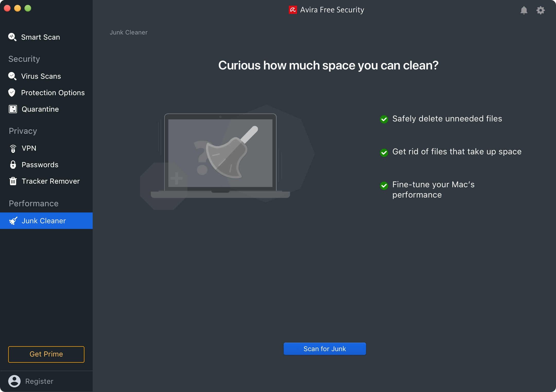Click the VPN lock-signal icon

click(13, 148)
